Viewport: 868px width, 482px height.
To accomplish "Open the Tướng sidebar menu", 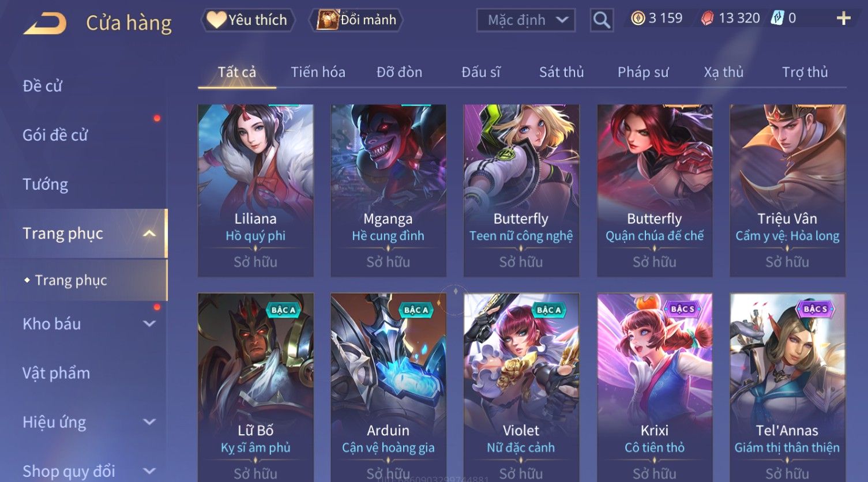I will pos(45,184).
